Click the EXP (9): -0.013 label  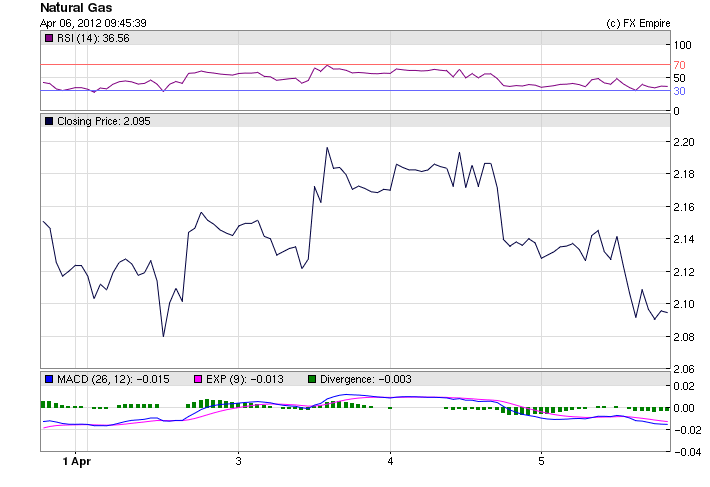(x=245, y=379)
